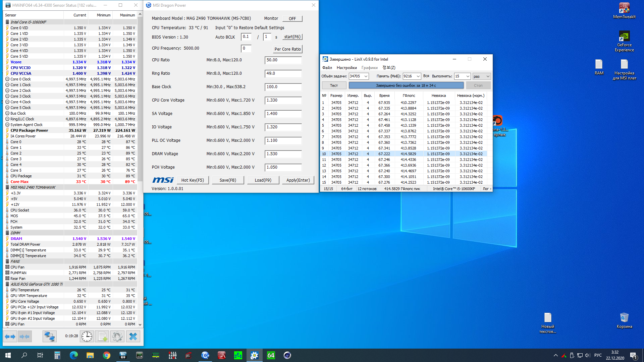Click HWiNFO expand columns arrows icon
The width and height of the screenshot is (644, 362).
tap(10, 336)
